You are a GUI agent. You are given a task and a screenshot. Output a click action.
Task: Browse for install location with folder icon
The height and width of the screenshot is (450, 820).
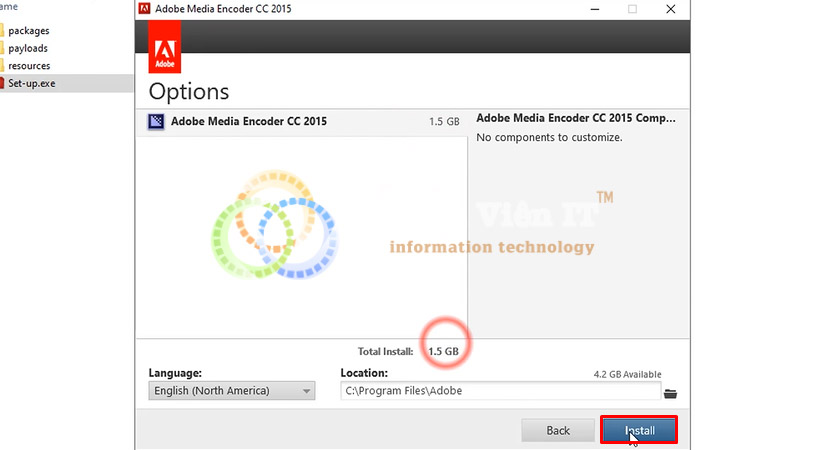click(x=670, y=393)
